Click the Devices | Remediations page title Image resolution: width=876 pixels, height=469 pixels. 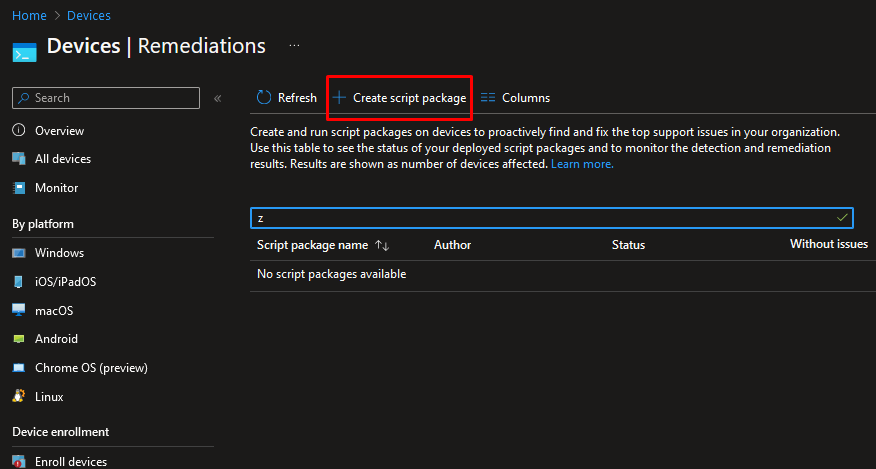coord(156,46)
